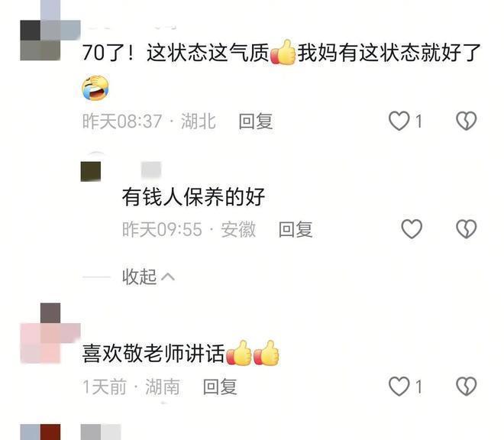Open the first commenter's avatar
Screen dimensions: 504x440
pyautogui.click(x=50, y=31)
